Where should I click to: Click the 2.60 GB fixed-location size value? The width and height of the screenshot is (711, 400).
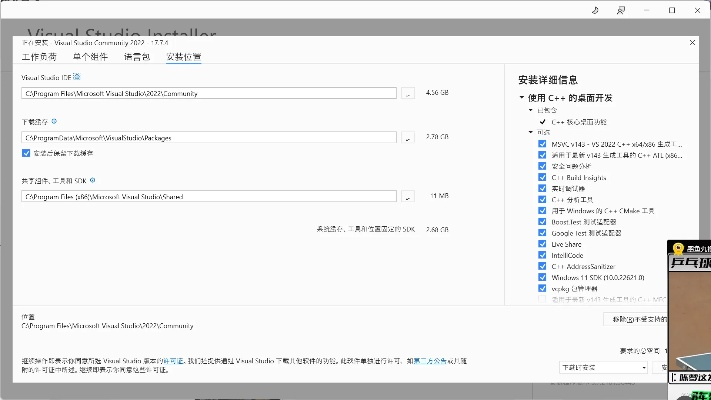[x=437, y=229]
